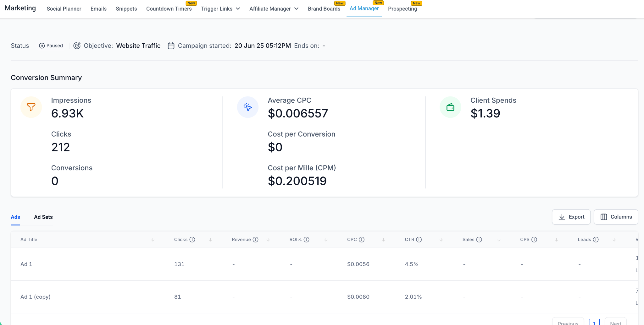
Task: Go to the Snippets tab
Action: point(126,9)
